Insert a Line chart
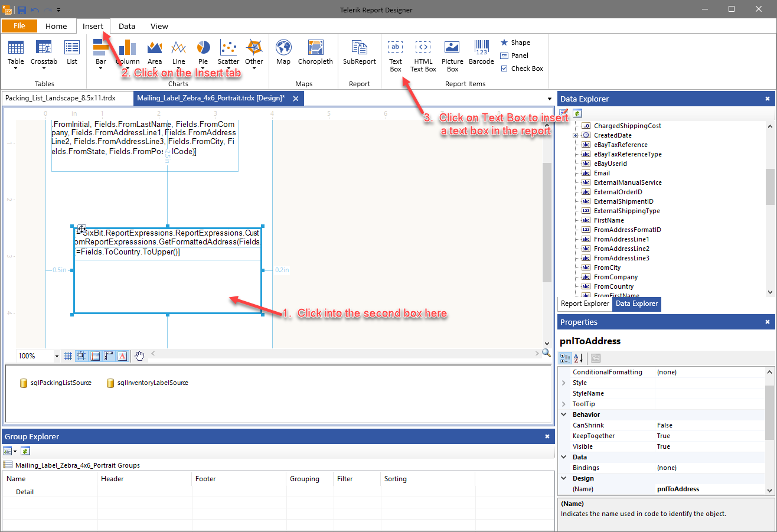The height and width of the screenshot is (532, 777). pos(179,52)
